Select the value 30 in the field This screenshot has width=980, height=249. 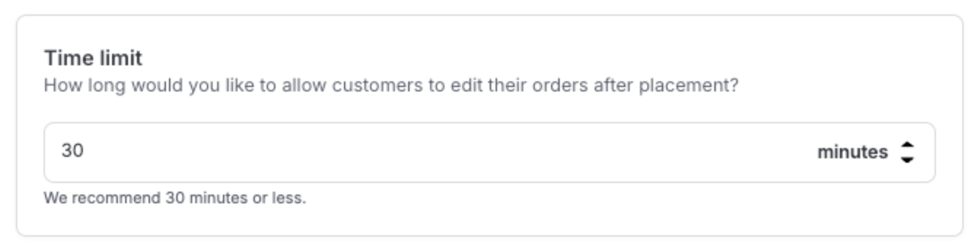click(x=72, y=151)
